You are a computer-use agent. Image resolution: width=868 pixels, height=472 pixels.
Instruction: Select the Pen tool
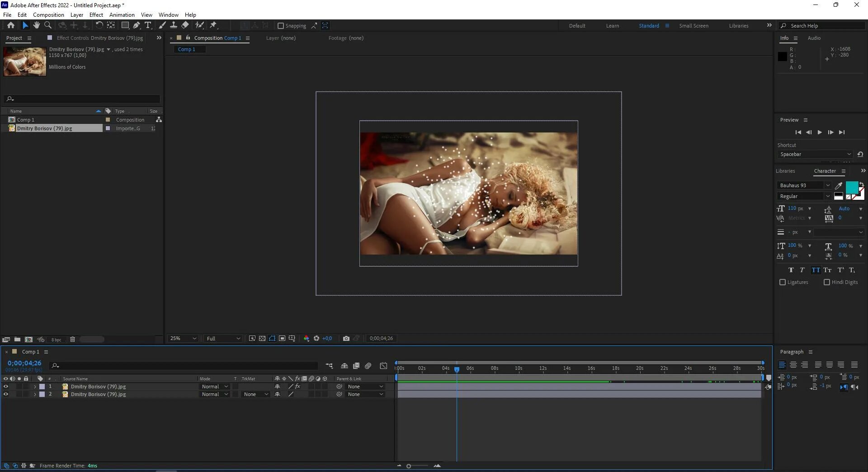136,25
